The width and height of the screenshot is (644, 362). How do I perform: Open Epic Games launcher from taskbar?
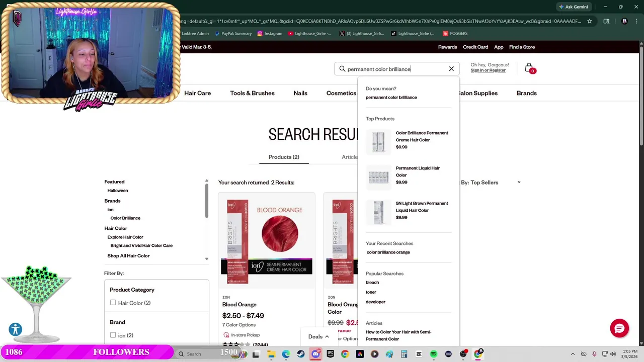coord(330,354)
